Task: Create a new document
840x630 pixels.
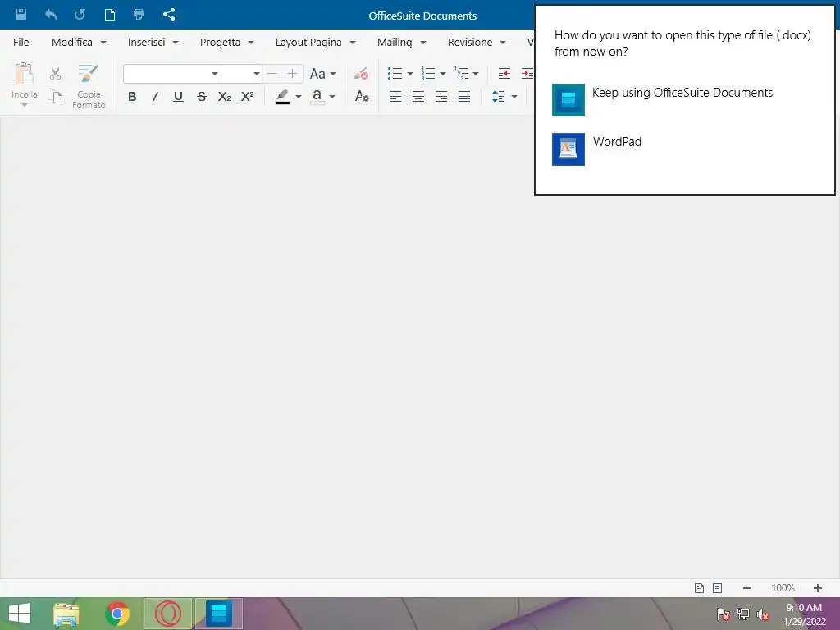Action: (x=110, y=15)
